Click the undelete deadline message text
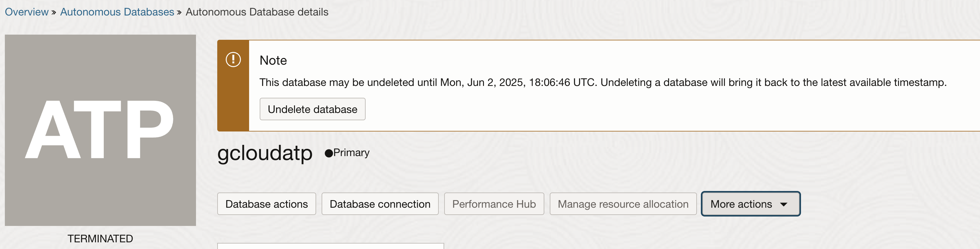The width and height of the screenshot is (980, 249). (603, 82)
